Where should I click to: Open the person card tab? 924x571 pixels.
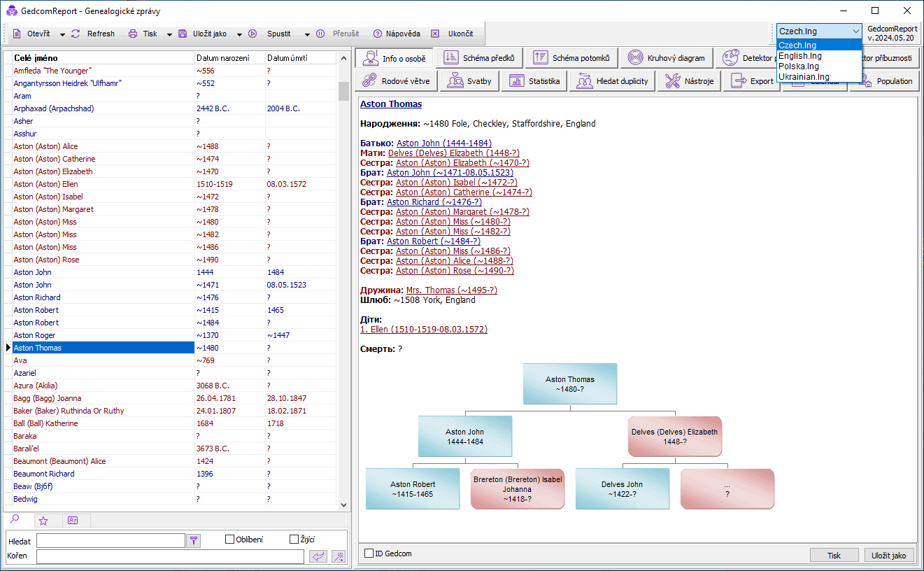pyautogui.click(x=73, y=521)
